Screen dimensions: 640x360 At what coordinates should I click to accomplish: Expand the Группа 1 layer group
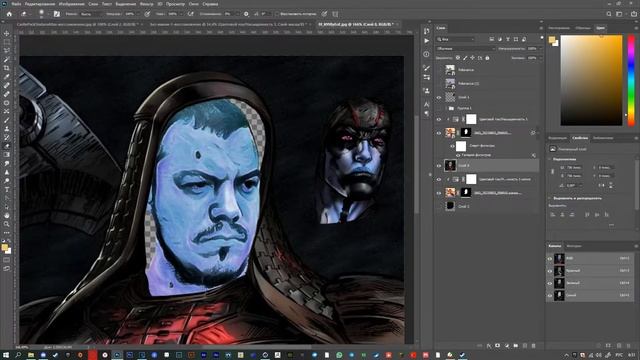tap(446, 108)
